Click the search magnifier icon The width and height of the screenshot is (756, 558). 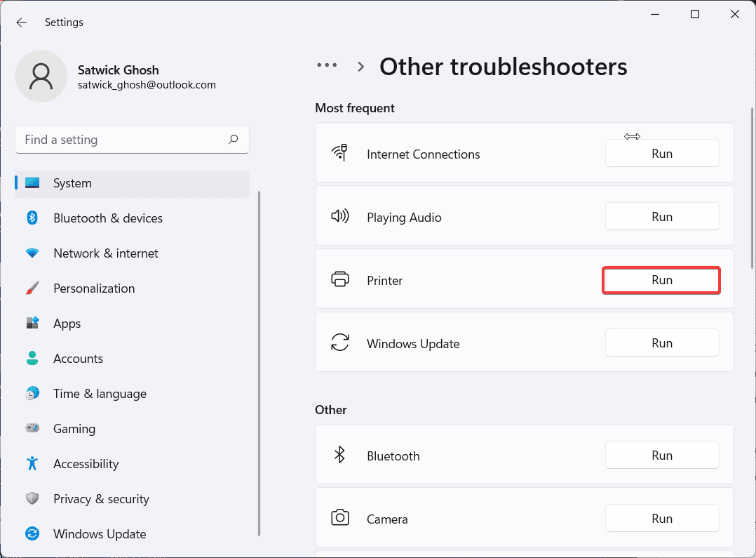[234, 140]
